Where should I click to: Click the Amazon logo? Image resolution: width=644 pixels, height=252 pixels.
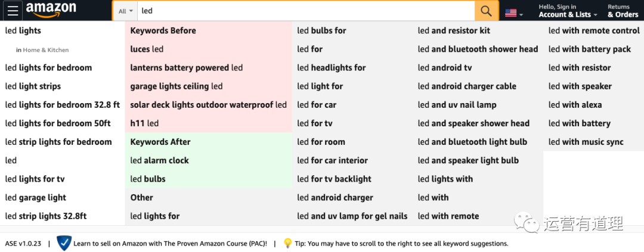point(51,10)
